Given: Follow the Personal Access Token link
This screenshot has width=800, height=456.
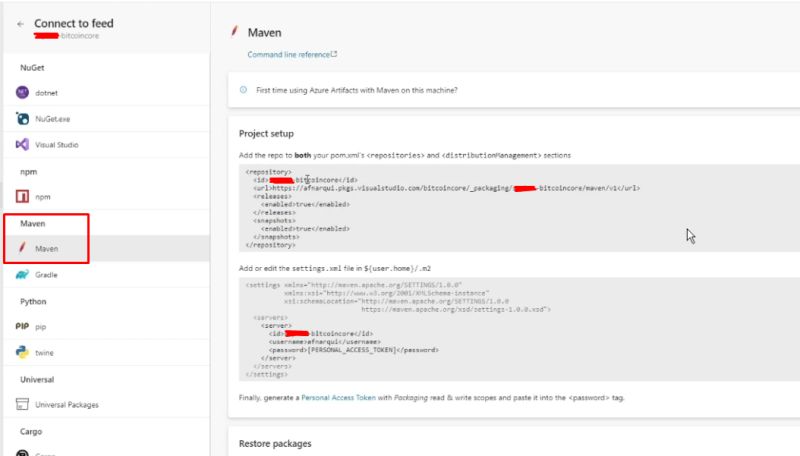Looking at the screenshot, I should click(338, 397).
